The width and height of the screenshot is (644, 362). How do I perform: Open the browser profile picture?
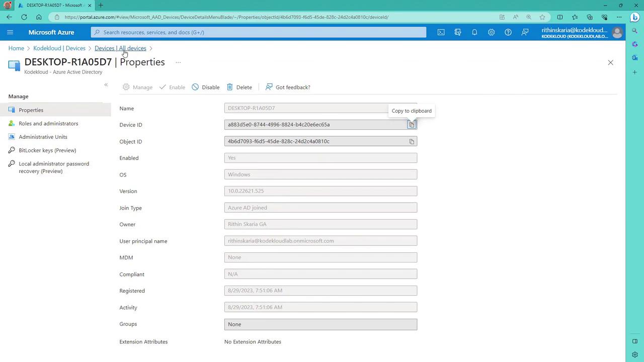tap(8, 5)
